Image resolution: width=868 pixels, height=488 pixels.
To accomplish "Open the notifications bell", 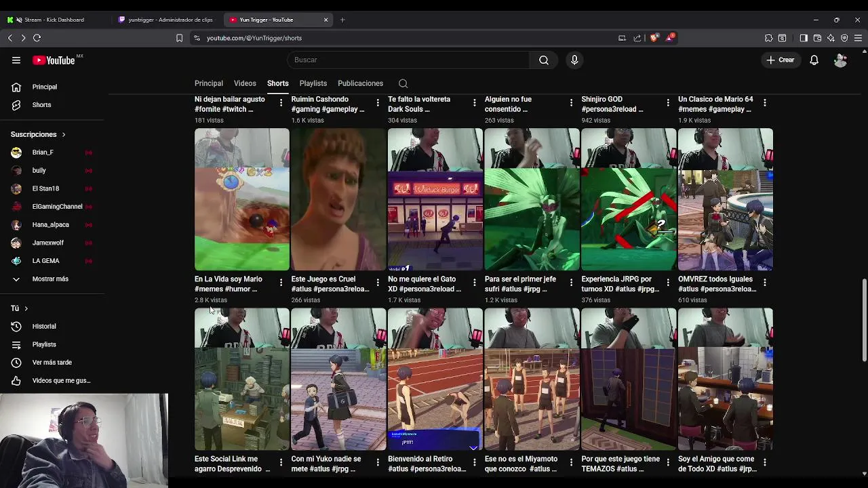I will tap(814, 60).
